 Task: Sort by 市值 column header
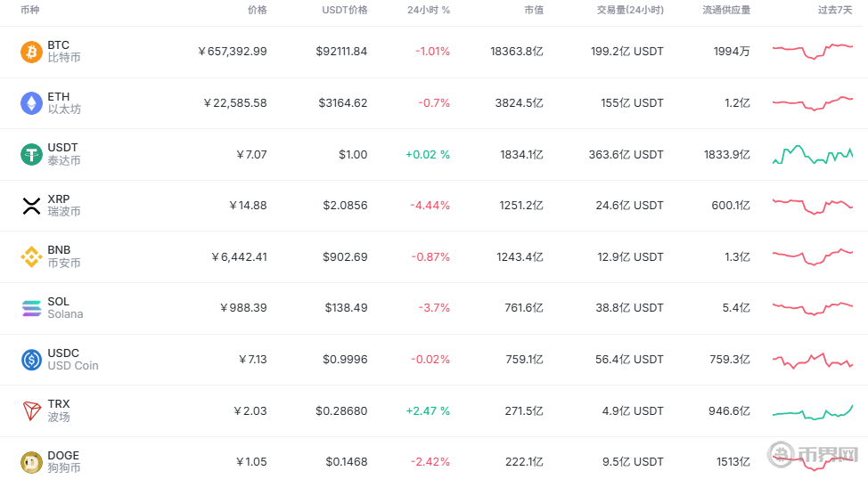click(x=532, y=11)
